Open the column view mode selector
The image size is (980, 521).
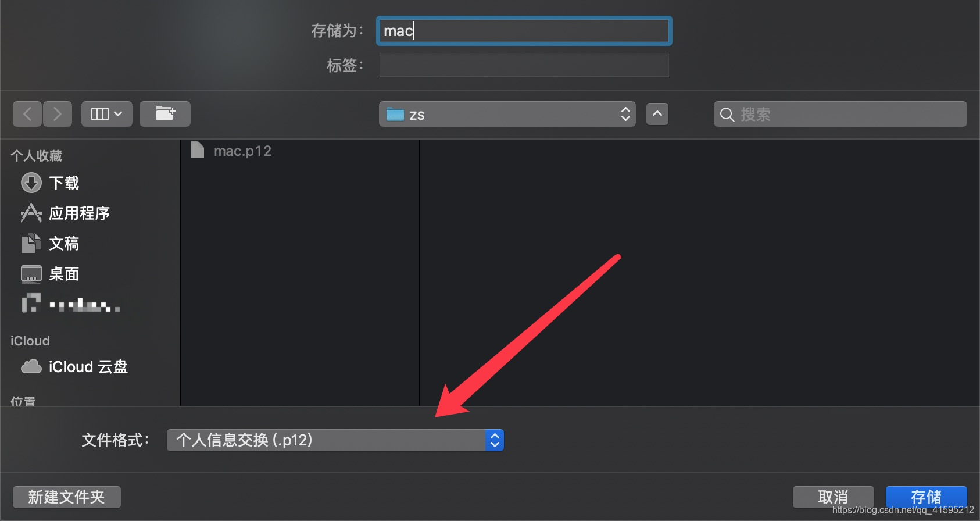coord(107,114)
